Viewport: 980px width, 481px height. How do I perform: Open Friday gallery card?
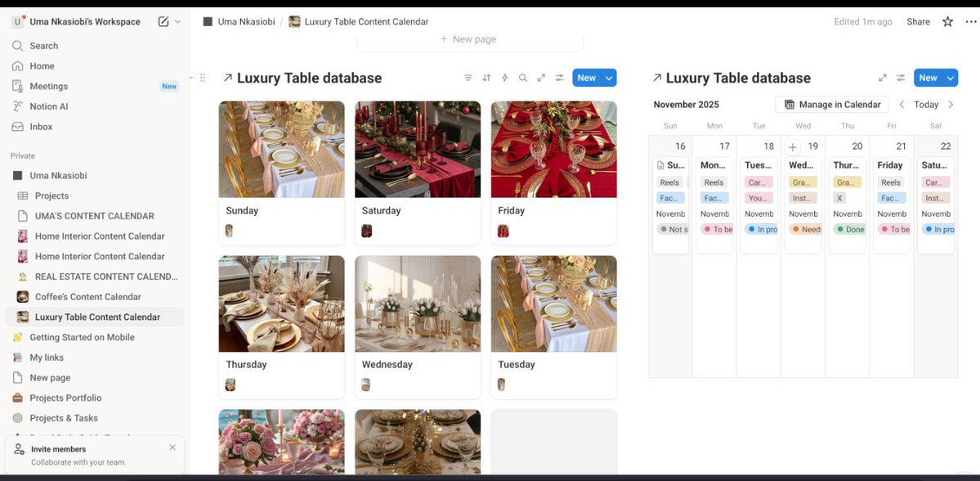[553, 173]
